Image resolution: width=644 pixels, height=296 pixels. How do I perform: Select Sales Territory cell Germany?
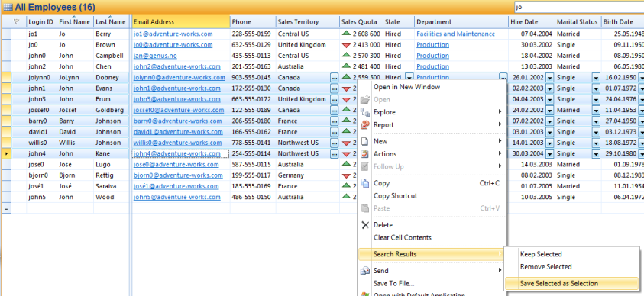pyautogui.click(x=308, y=175)
